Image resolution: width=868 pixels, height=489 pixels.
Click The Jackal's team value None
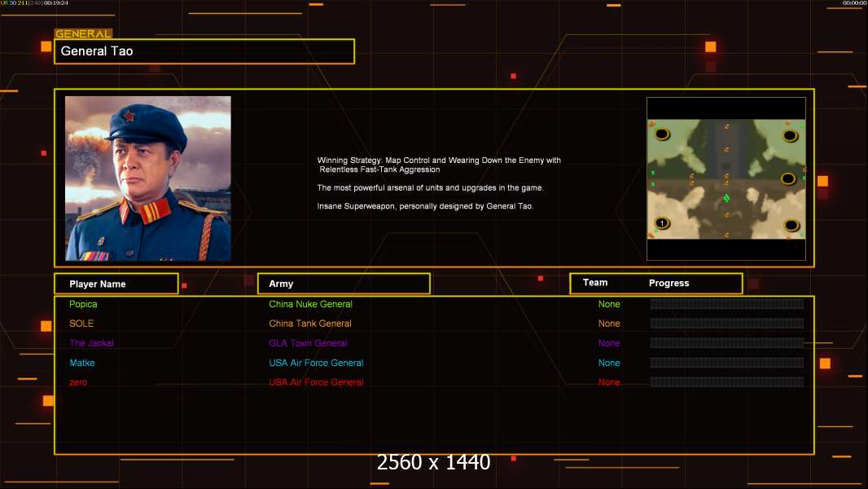[x=609, y=343]
